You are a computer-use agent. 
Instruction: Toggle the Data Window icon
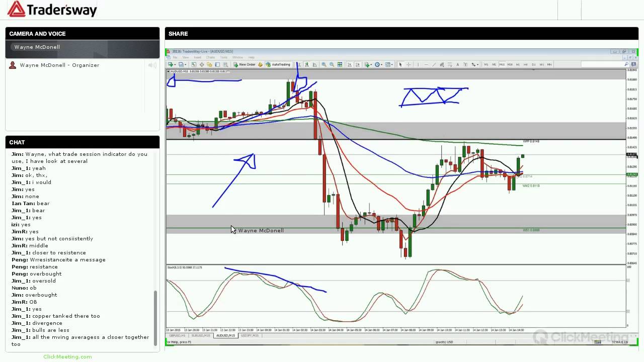[x=202, y=64]
